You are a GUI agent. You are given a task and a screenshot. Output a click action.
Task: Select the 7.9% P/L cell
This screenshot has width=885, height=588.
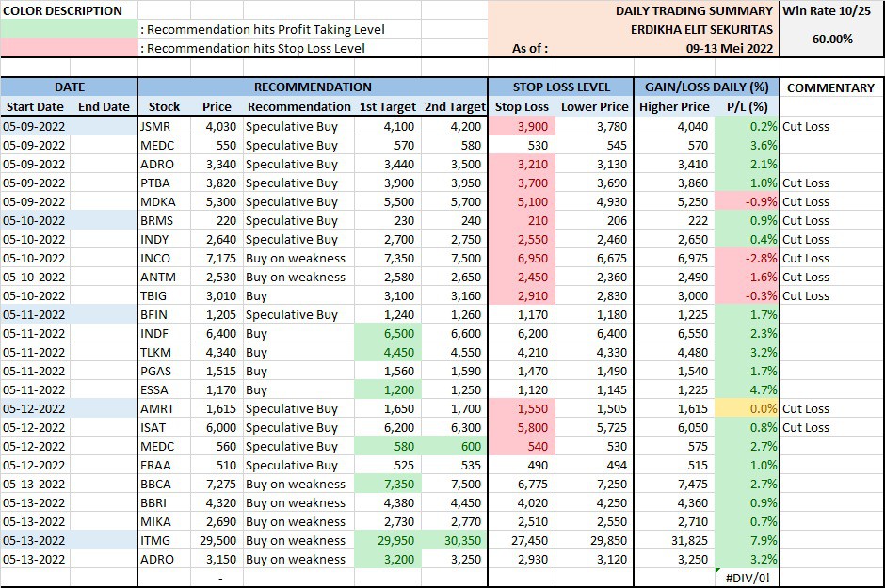747,540
